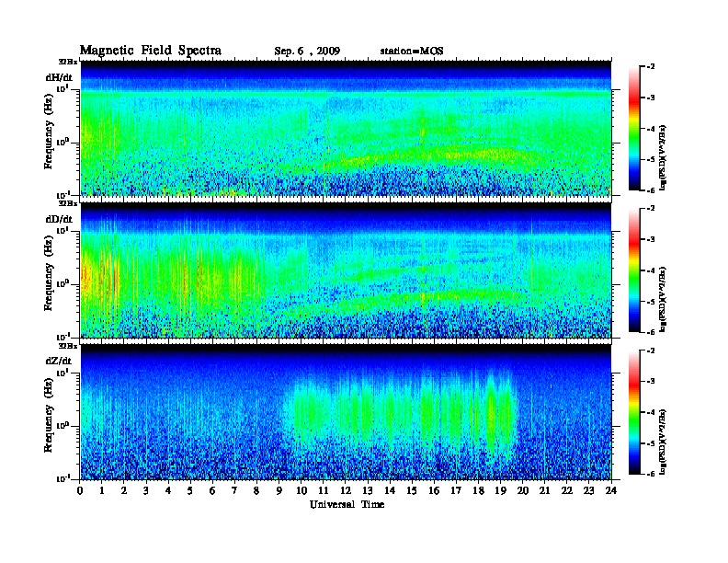Click the hour 24 tick label on the time axis
The image size is (728, 563).
click(x=611, y=491)
